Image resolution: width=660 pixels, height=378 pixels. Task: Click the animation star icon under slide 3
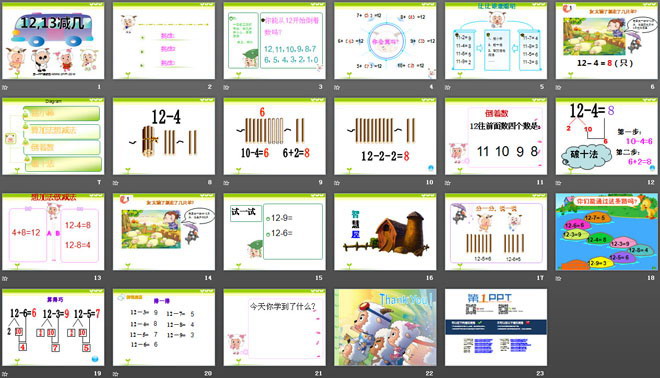point(226,87)
